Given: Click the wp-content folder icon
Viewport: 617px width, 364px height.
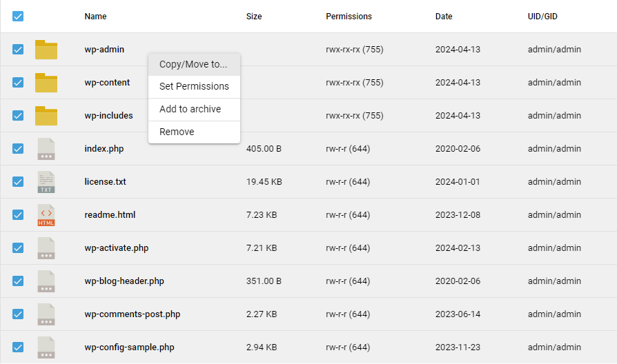Looking at the screenshot, I should pos(46,83).
